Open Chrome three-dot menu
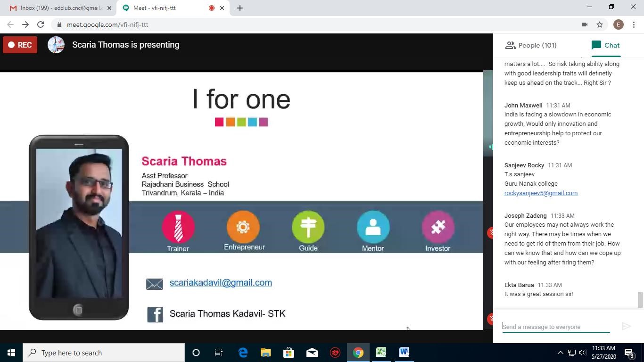644x362 pixels. (634, 25)
